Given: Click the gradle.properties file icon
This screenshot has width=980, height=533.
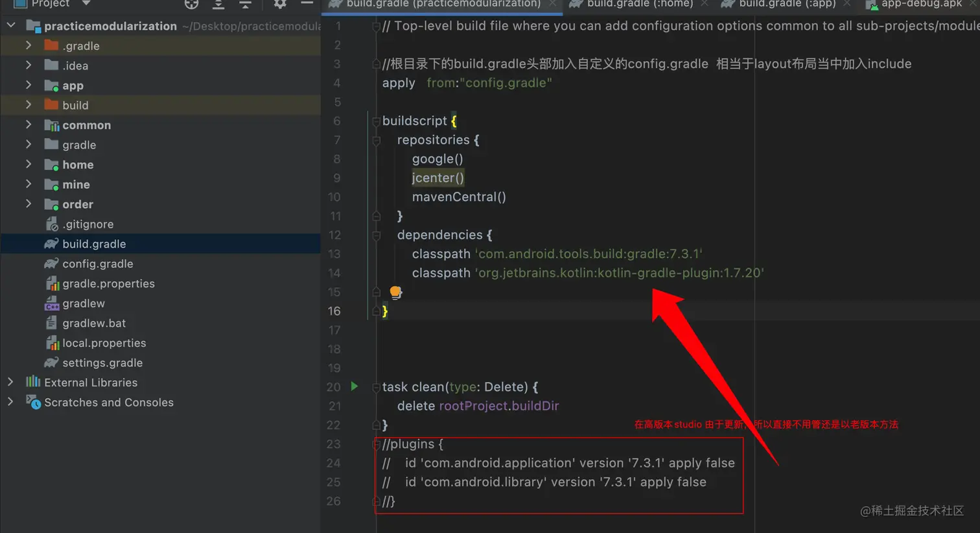Looking at the screenshot, I should [52, 283].
